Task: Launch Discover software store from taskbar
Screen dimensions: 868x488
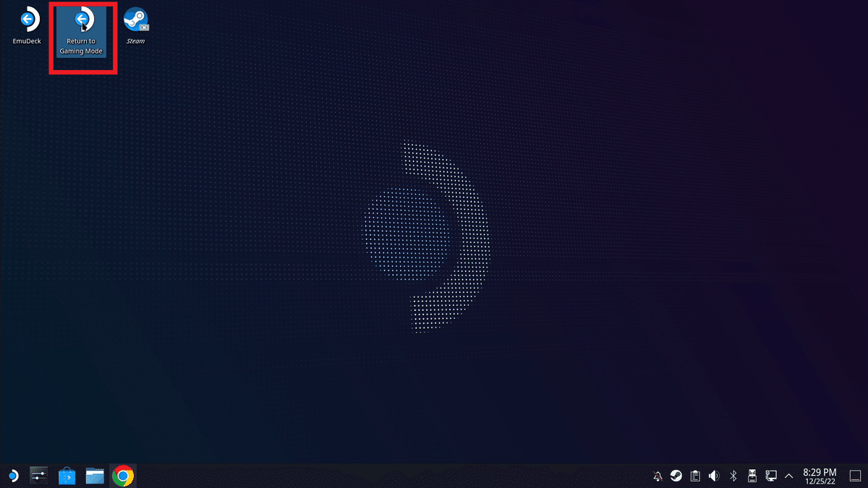Action: (x=67, y=476)
